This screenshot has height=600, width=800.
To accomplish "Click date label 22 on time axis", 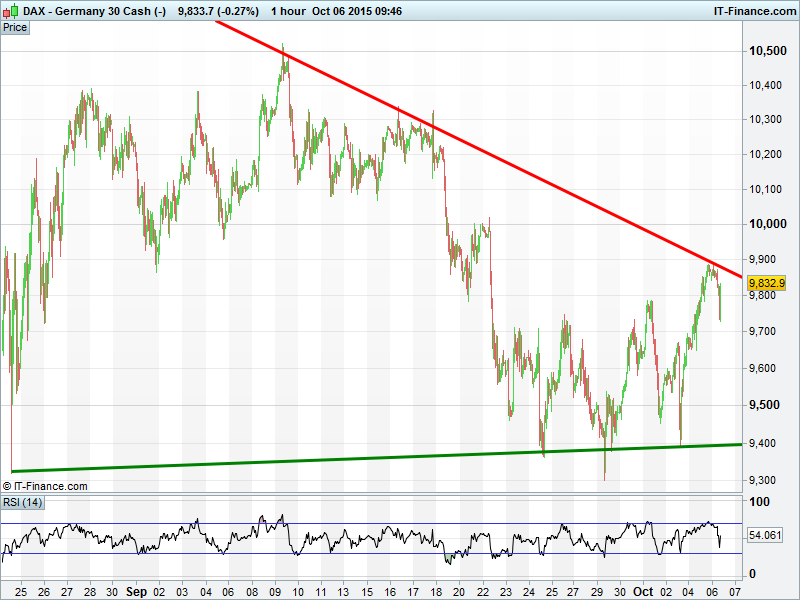I will [483, 592].
